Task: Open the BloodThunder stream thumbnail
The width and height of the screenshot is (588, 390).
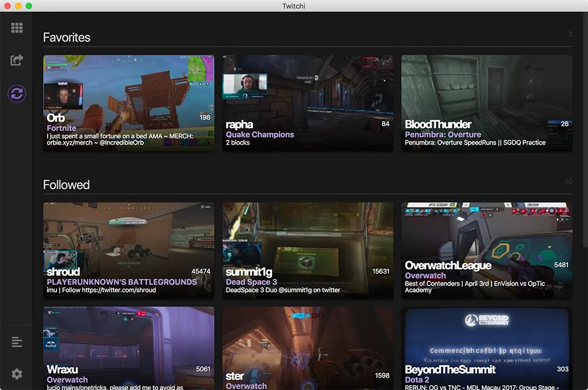Action: [x=486, y=88]
